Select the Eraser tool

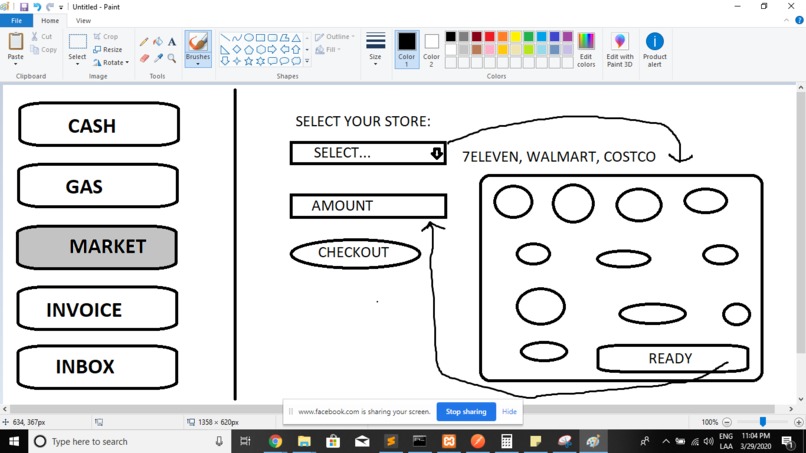(x=144, y=59)
